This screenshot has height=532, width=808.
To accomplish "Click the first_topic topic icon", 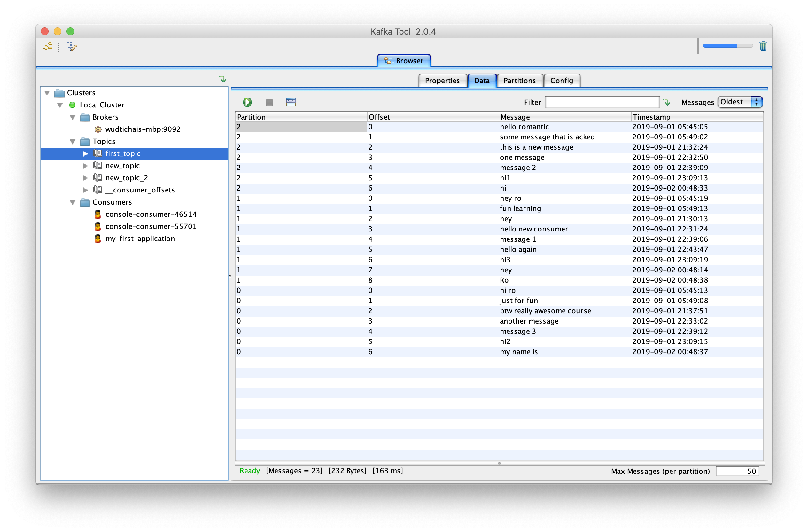I will click(98, 153).
